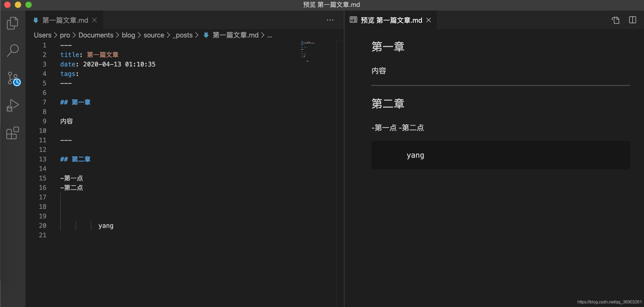The width and height of the screenshot is (644, 307).
Task: Click the -第一点 line in editor
Action: click(x=72, y=178)
